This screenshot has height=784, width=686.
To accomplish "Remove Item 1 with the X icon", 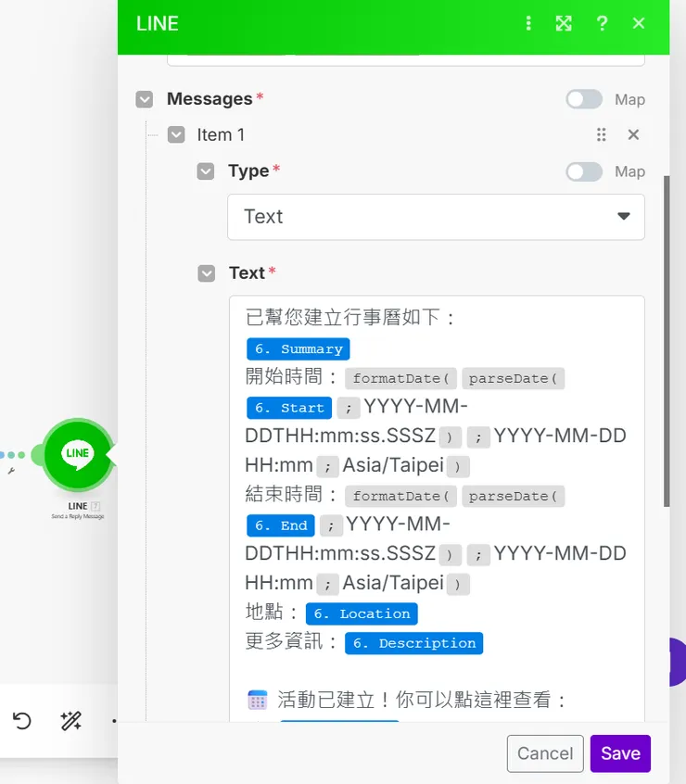I will [633, 134].
